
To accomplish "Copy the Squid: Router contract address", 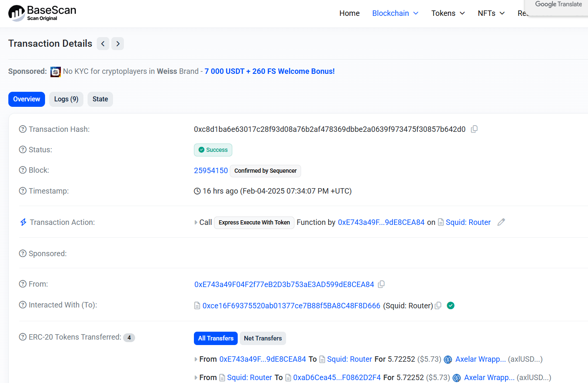I will point(438,306).
